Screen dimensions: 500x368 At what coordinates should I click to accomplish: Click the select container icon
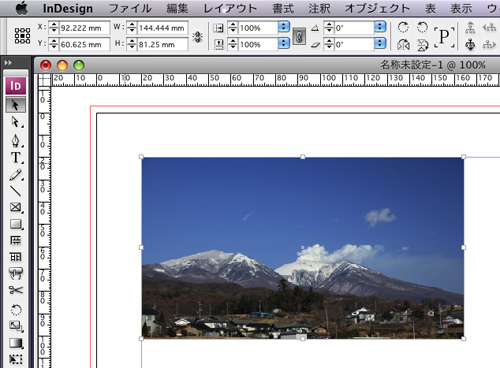[470, 27]
